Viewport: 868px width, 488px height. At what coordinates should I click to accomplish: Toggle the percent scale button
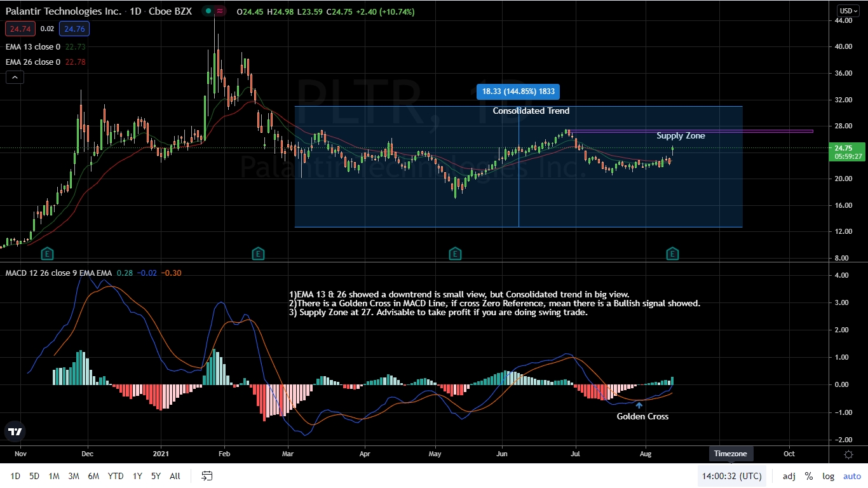coord(809,476)
